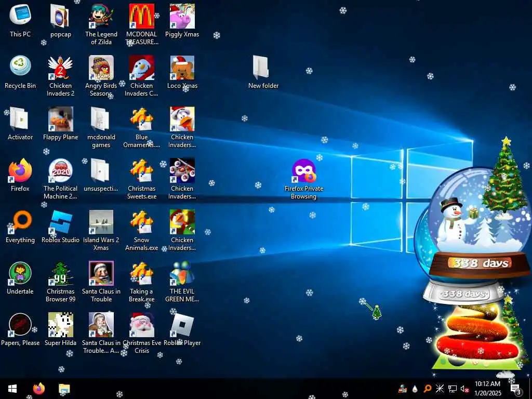Open Firefox from the taskbar
This screenshot has width=532, height=399.
(39, 389)
